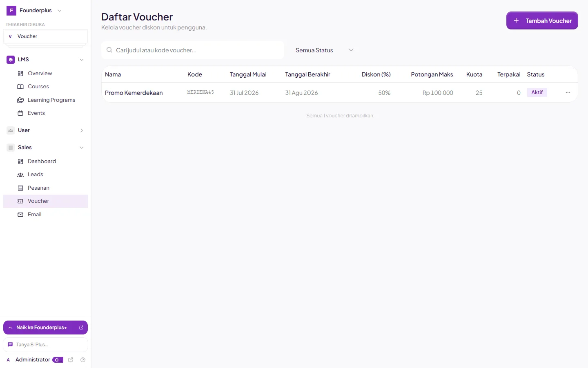Image resolution: width=588 pixels, height=368 pixels.
Task: Click the Overview grid icon
Action: (x=20, y=74)
